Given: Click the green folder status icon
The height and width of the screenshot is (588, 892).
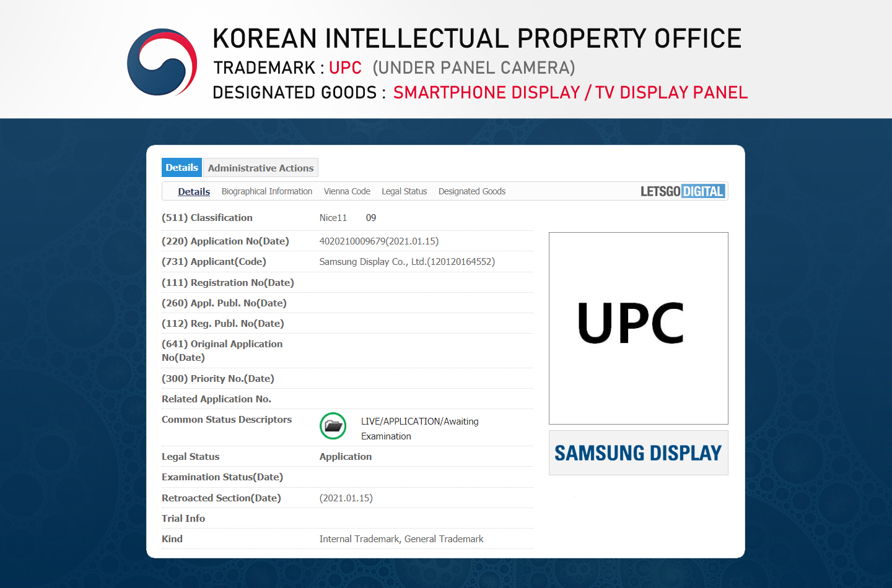Looking at the screenshot, I should click(x=333, y=426).
